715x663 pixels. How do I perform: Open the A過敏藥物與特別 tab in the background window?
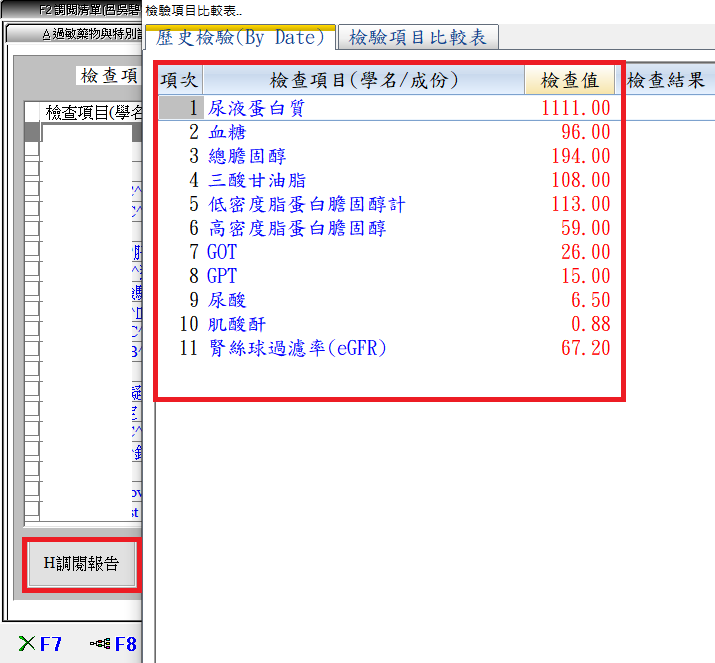(x=75, y=34)
